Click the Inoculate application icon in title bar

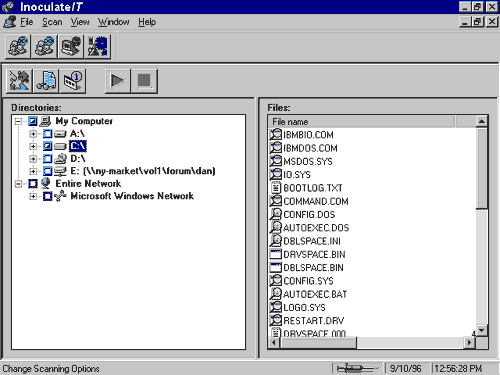coord(8,7)
